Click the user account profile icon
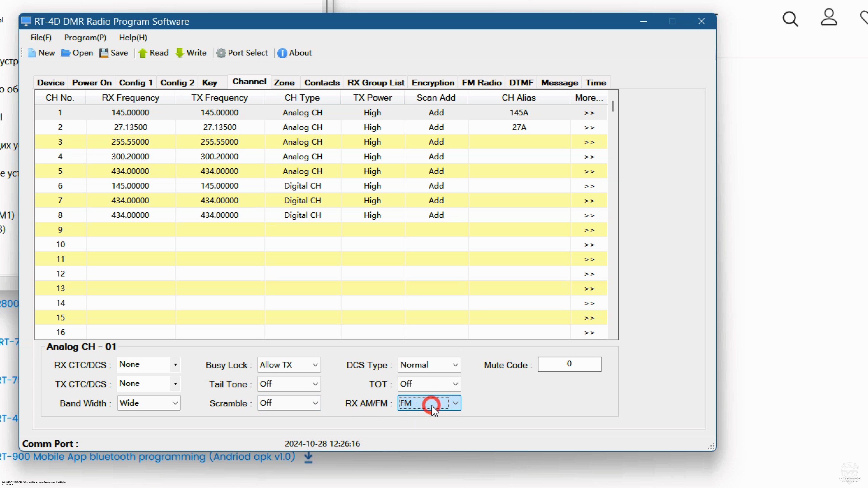The height and width of the screenshot is (488, 868). (829, 18)
